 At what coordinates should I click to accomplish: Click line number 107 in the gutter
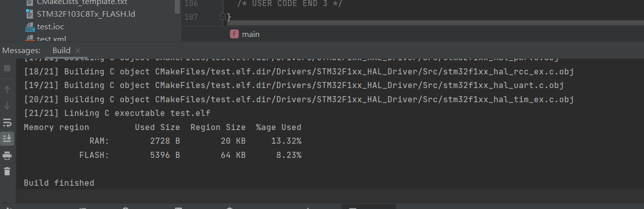click(191, 17)
